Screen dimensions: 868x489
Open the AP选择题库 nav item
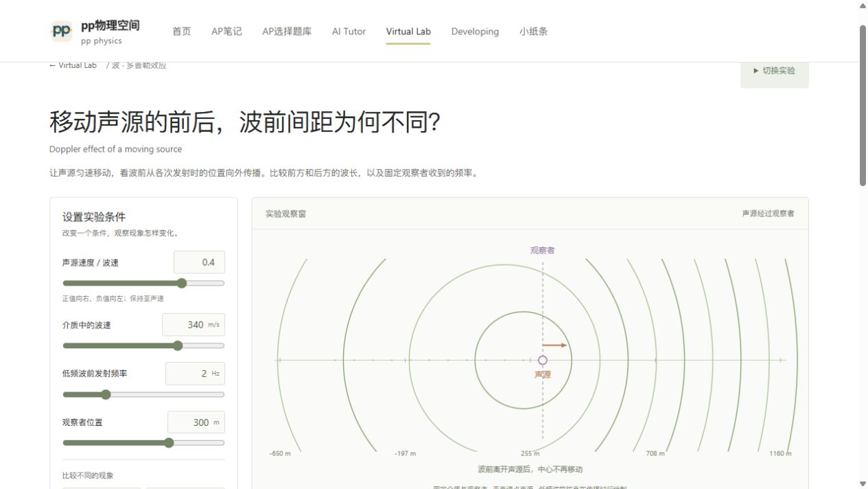coord(287,32)
